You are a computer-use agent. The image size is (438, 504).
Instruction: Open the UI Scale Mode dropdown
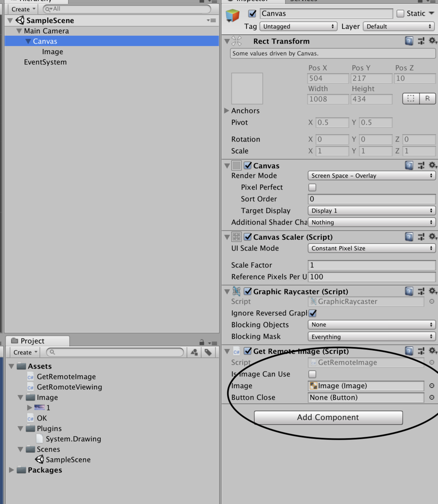coord(371,248)
